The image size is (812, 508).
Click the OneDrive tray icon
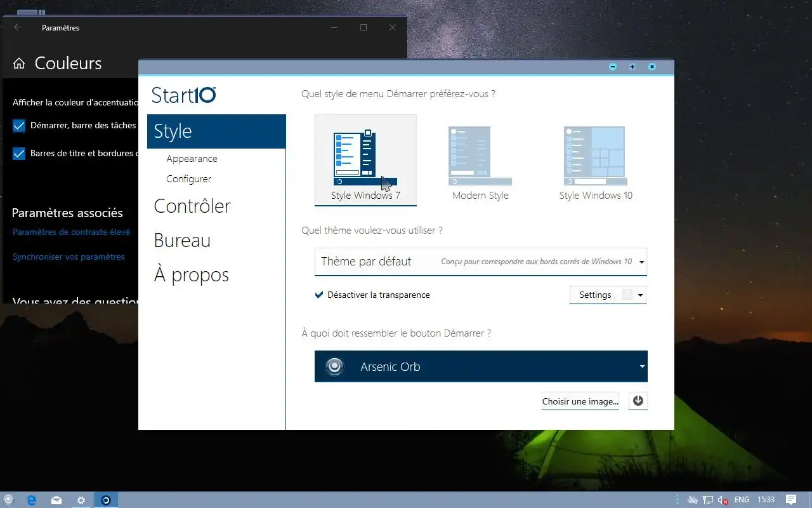[x=693, y=500]
